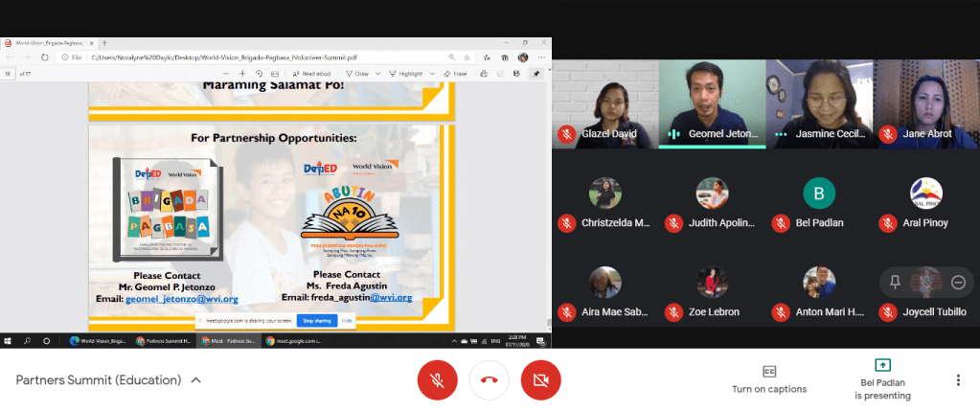Turn on your camera

[x=540, y=380]
